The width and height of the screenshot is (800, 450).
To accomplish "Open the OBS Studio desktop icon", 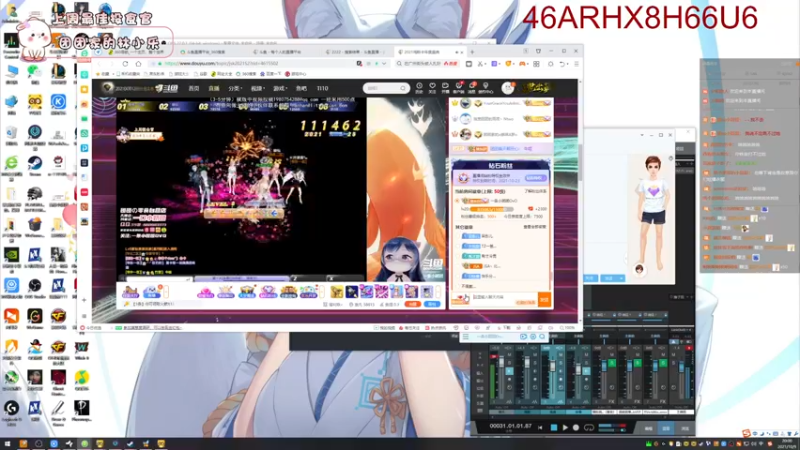I will (x=35, y=288).
